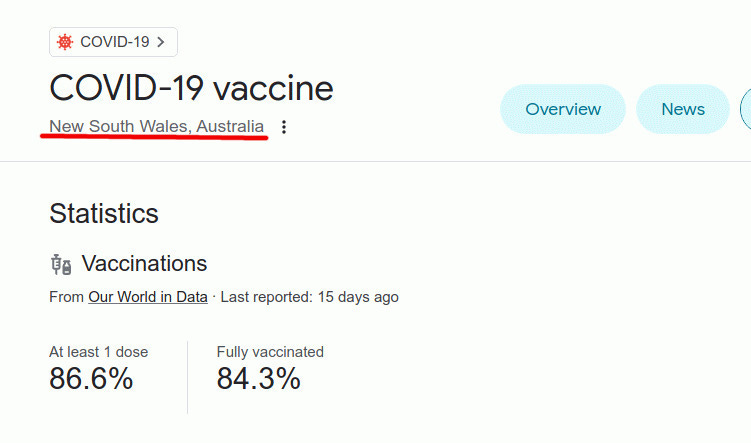Select the 86.6% first-dose figure
The width and height of the screenshot is (751, 443).
click(x=91, y=378)
